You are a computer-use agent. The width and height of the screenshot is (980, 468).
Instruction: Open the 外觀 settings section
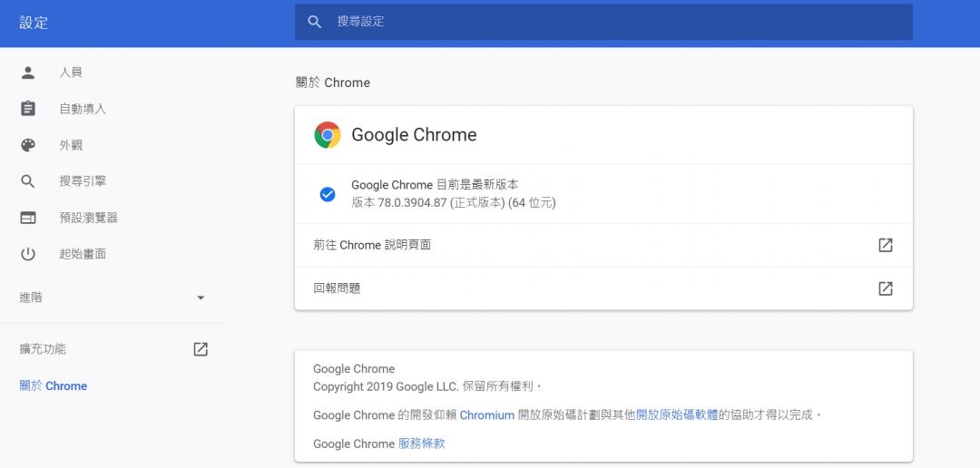click(71, 145)
